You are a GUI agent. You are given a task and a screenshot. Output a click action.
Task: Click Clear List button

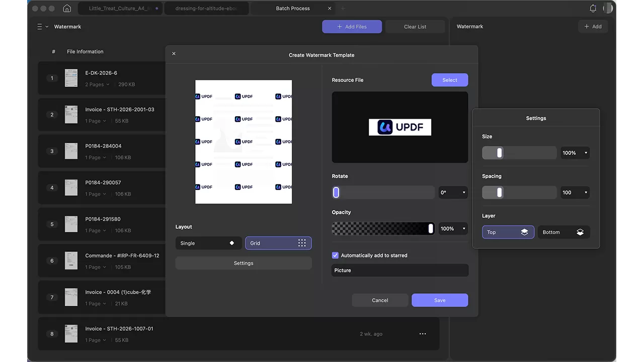[415, 27]
